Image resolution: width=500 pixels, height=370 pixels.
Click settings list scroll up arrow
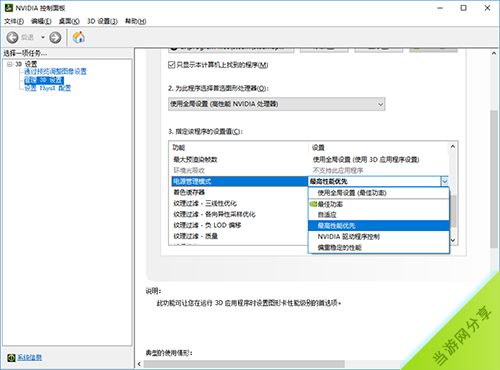click(453, 146)
